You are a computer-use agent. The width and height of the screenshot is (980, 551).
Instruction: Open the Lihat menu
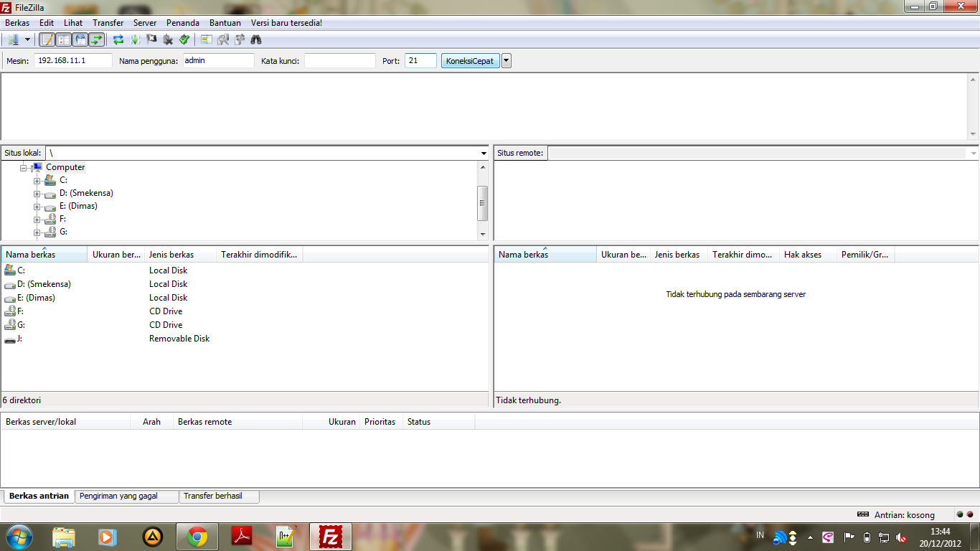(73, 23)
